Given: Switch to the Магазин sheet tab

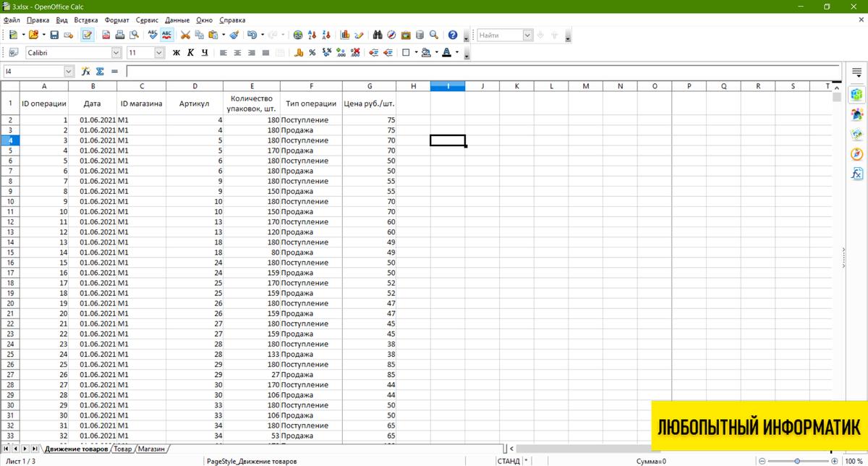Looking at the screenshot, I should coord(152,449).
